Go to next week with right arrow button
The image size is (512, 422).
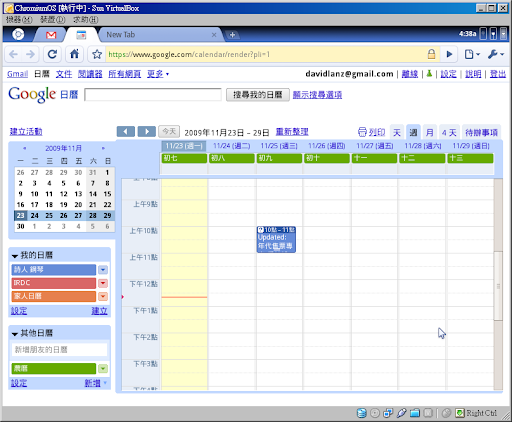coord(147,132)
